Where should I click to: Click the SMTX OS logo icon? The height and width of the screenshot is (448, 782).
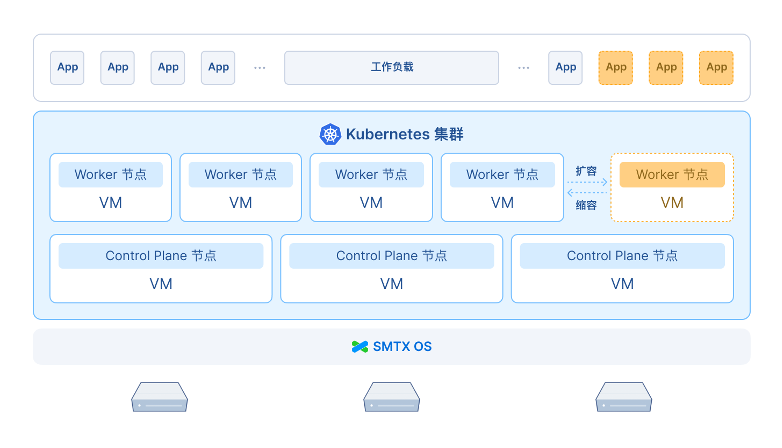[360, 347]
